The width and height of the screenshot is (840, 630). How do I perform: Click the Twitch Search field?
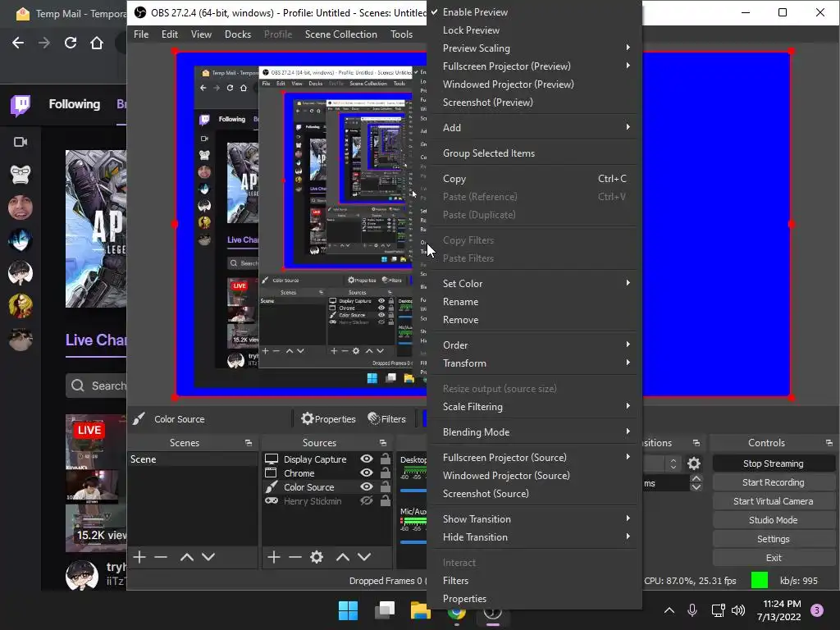tap(97, 386)
